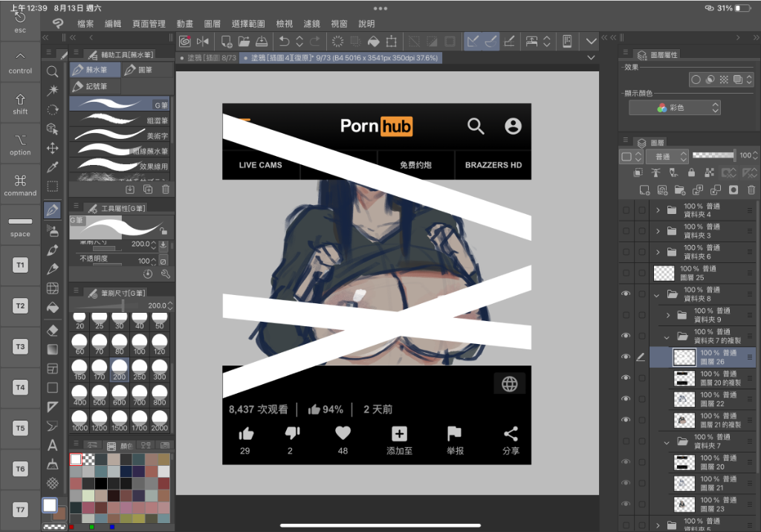Screen dimensions: 761x532
Task: Expand the 資料夾 6 folder
Action: coord(658,252)
